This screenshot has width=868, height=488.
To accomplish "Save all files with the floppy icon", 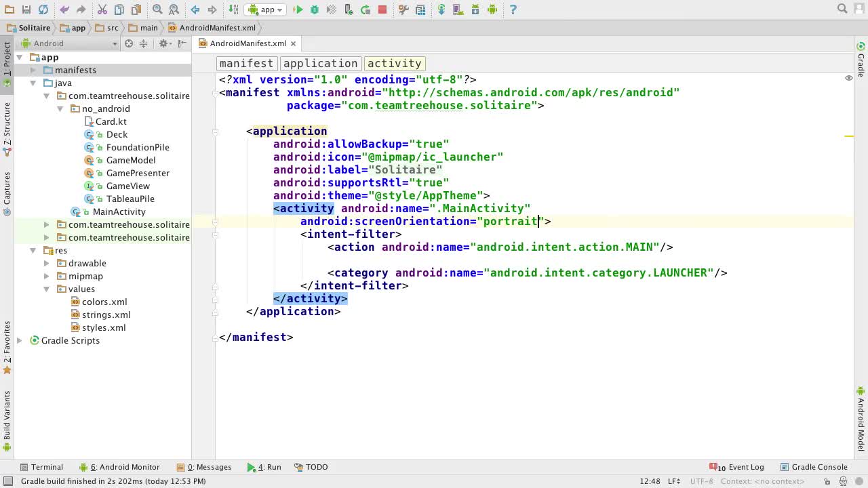I will tap(26, 9).
